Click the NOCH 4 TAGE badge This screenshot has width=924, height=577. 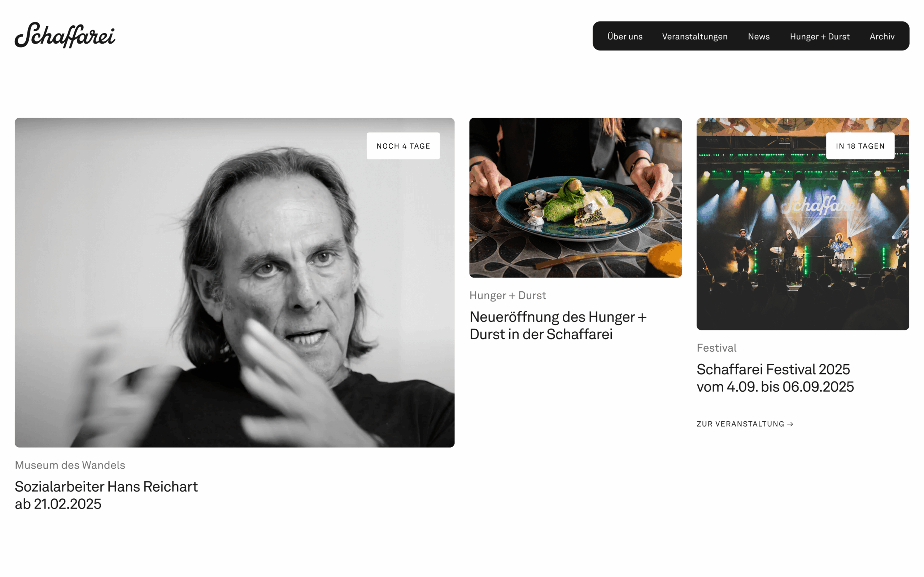coord(403,146)
